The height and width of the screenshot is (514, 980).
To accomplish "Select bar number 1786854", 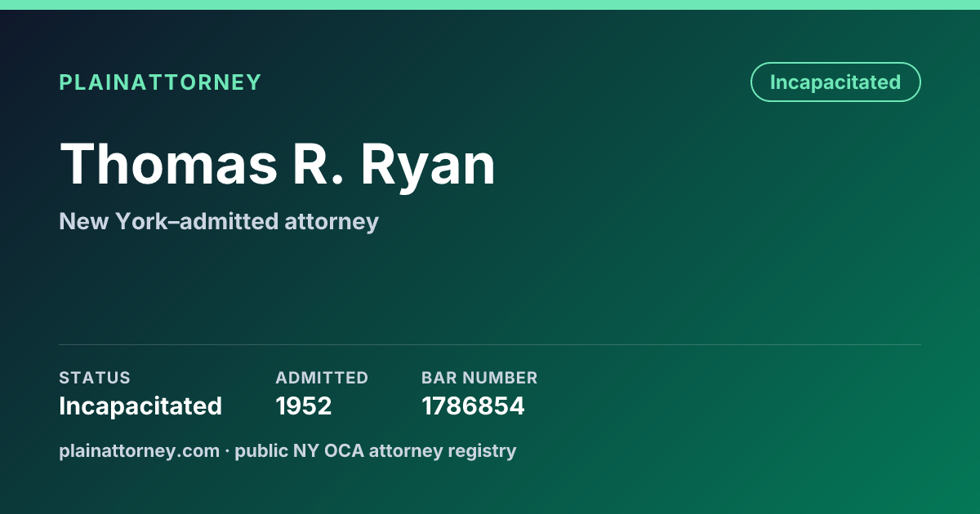I will [473, 406].
